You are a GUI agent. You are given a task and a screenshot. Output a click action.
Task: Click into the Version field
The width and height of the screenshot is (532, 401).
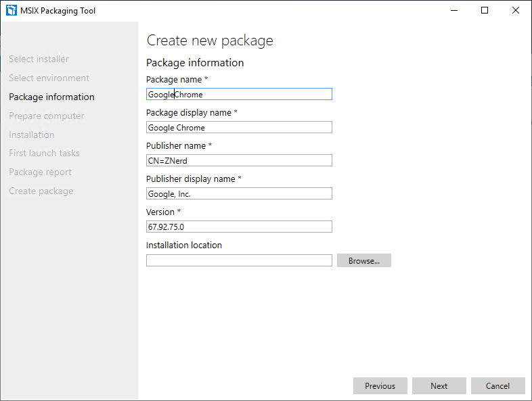239,227
